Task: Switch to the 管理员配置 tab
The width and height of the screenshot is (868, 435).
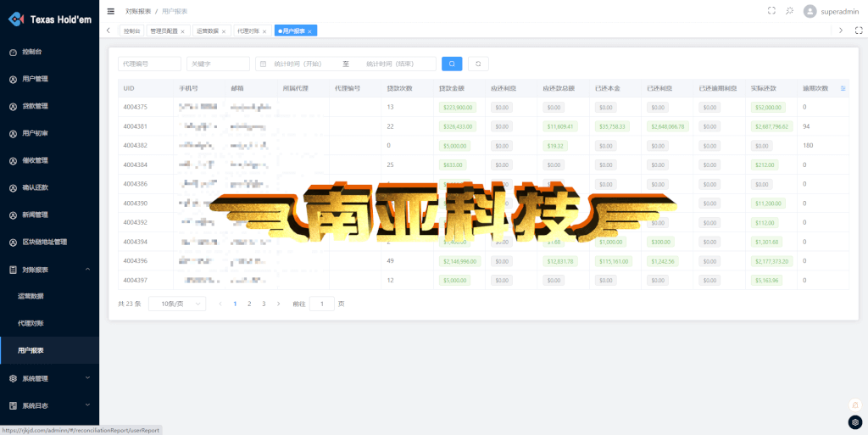Action: point(168,31)
